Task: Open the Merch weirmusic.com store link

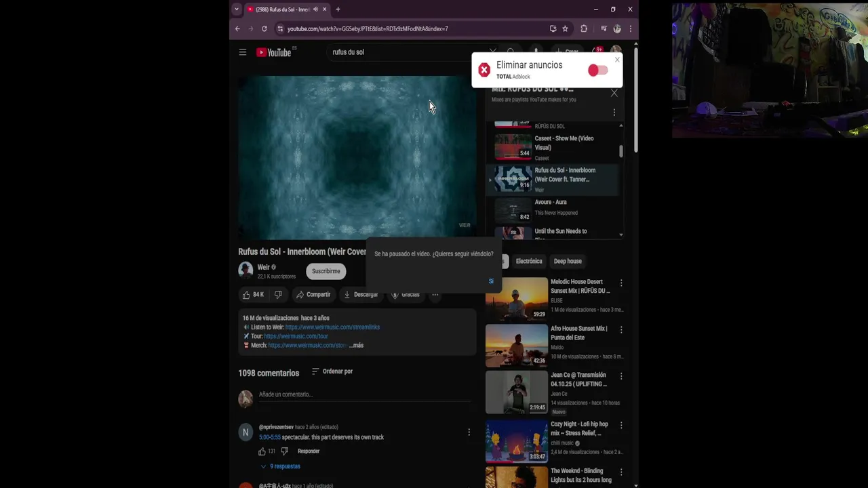Action: (x=308, y=346)
